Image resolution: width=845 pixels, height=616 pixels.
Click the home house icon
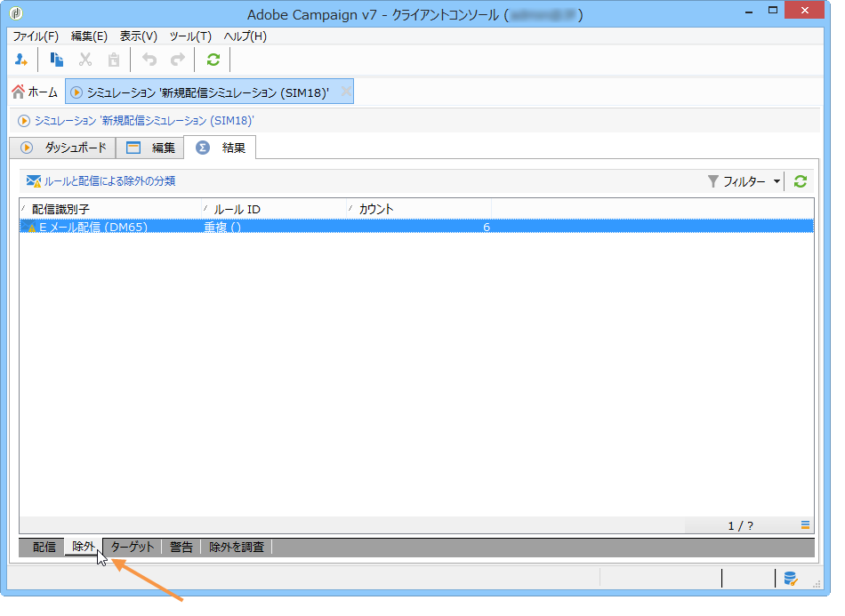coord(19,92)
